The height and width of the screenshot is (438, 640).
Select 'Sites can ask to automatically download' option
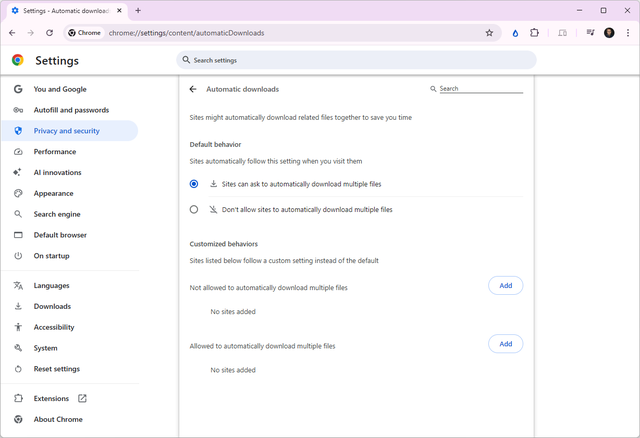tap(194, 184)
